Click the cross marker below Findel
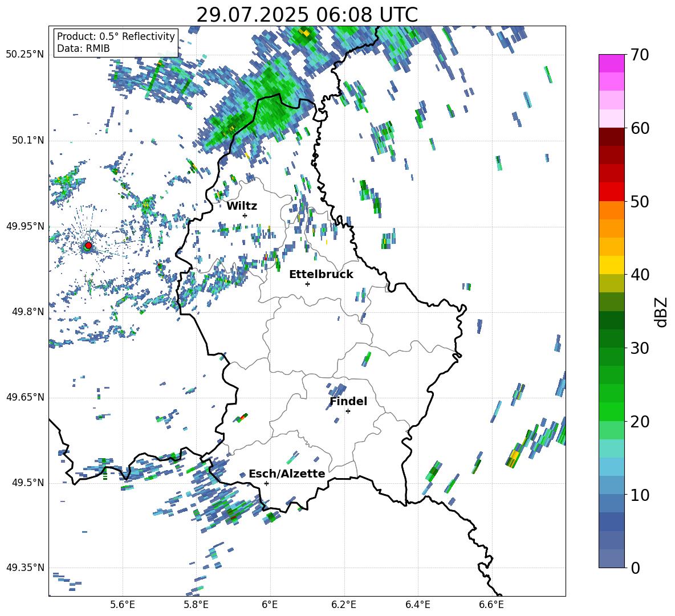The image size is (675, 616). 348,411
